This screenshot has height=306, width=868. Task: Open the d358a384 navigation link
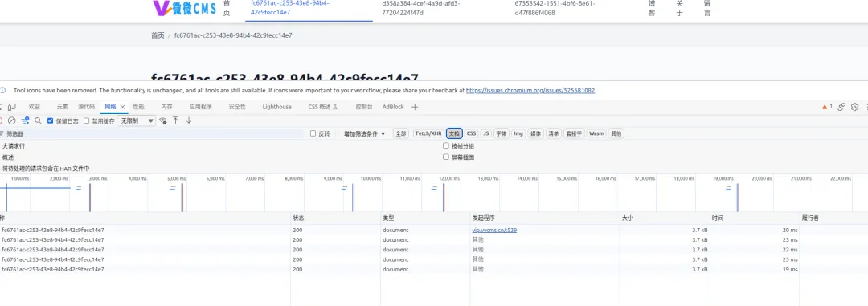coord(421,8)
